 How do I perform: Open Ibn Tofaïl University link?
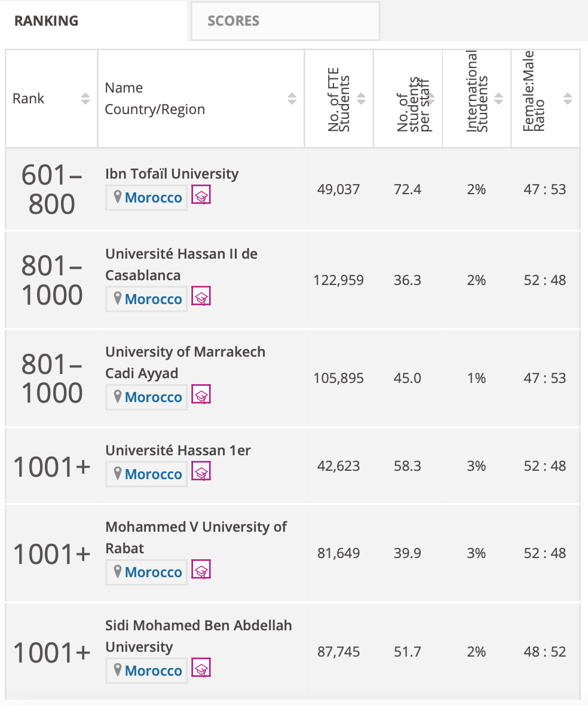point(171,173)
